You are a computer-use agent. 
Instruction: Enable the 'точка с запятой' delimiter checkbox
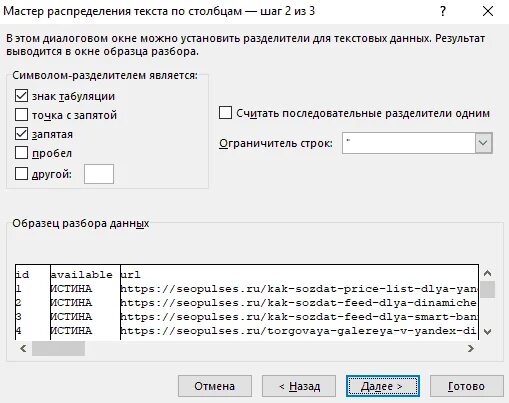pyautogui.click(x=21, y=115)
